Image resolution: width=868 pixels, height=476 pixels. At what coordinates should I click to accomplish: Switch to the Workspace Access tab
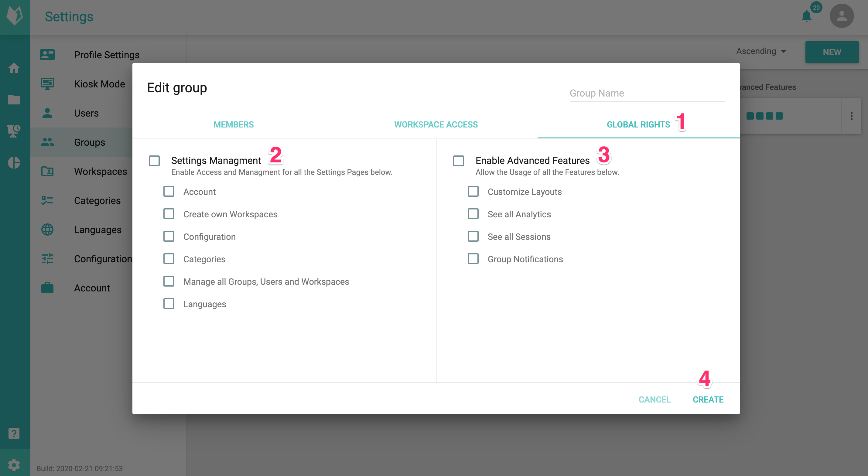tap(436, 124)
